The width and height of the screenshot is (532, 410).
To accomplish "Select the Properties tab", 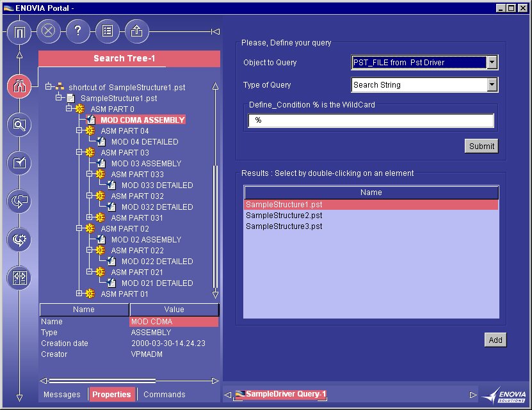I will coord(111,395).
